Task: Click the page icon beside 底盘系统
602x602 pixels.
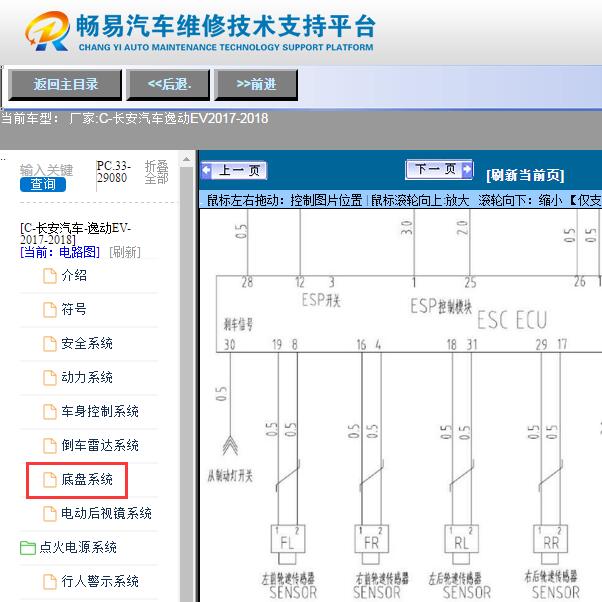Action: (x=50, y=479)
